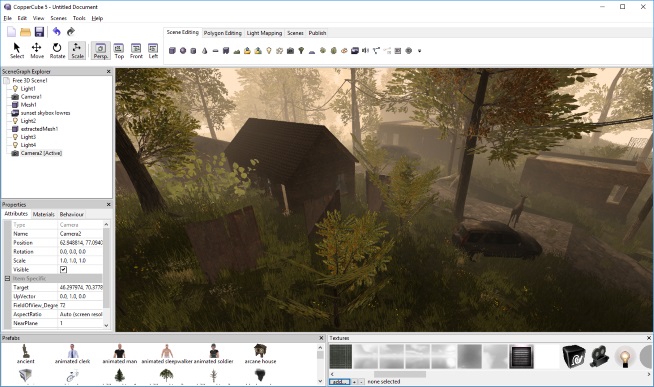Viewport: 654px width, 387px height.
Task: Add a sound node using the speaker icon
Action: (x=365, y=50)
